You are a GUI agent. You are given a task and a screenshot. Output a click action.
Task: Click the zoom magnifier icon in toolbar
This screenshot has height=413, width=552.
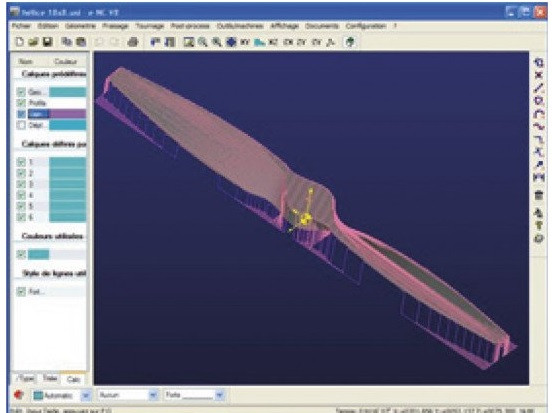[x=202, y=42]
